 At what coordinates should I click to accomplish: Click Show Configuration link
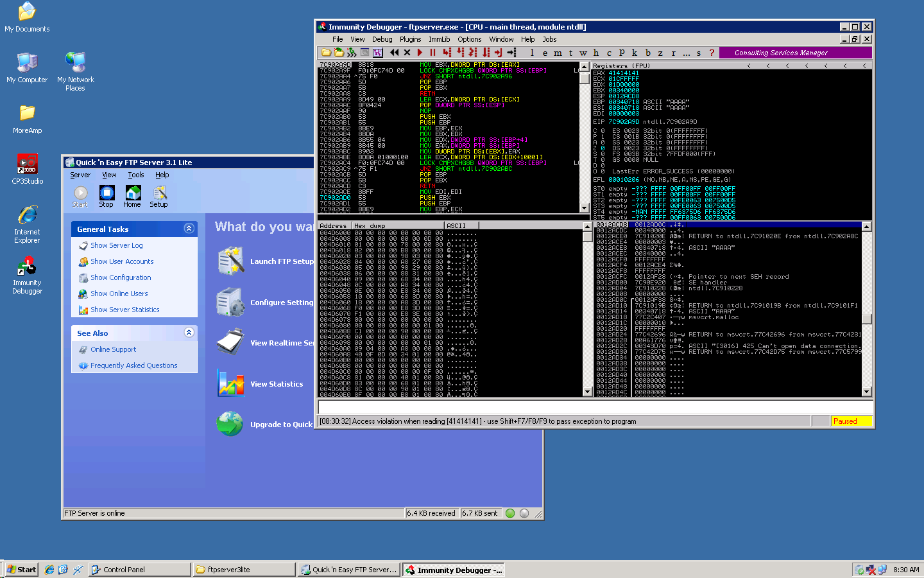pos(121,277)
